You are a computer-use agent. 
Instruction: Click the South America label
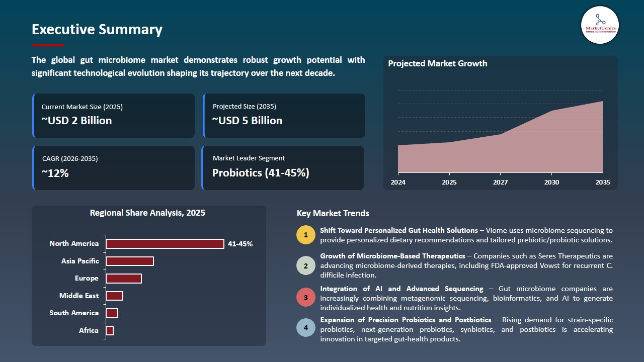pos(74,313)
